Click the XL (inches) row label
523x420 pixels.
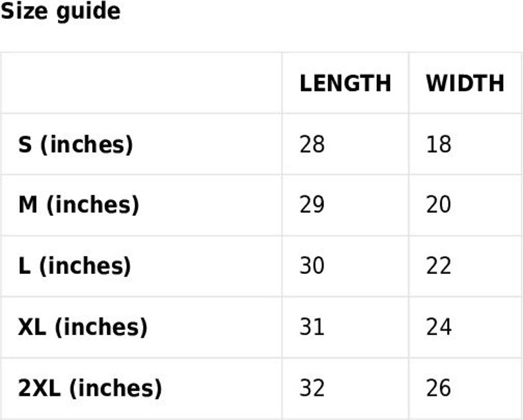pos(83,327)
